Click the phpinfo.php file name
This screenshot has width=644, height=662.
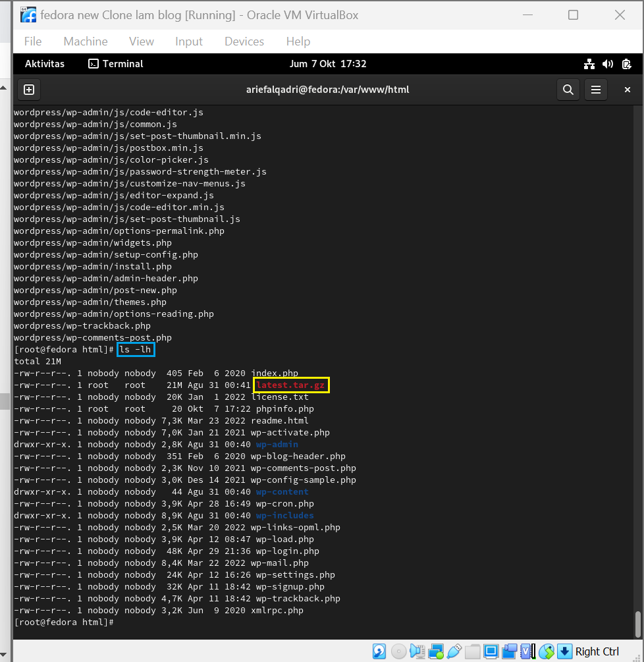pos(285,408)
